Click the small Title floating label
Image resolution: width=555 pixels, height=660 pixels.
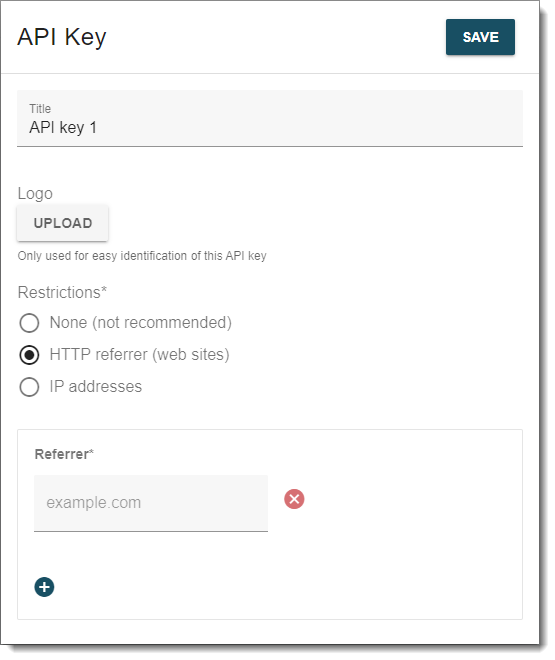pos(40,109)
